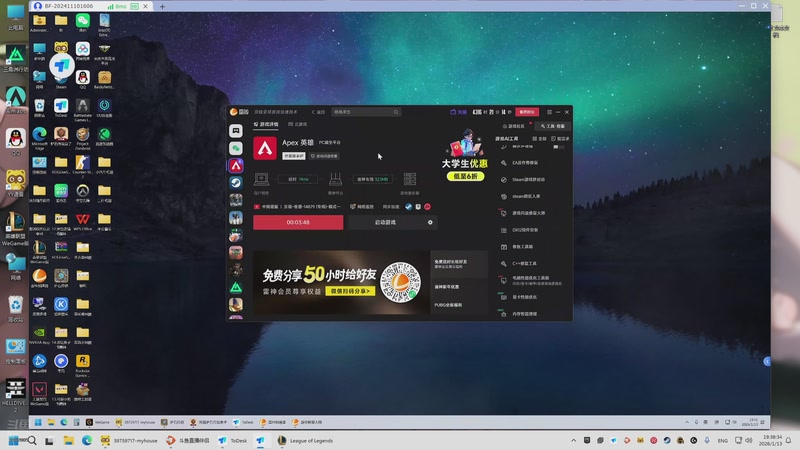Click the red sync-acceleration icon
Image resolution: width=800 pixels, height=450 pixels.
click(x=428, y=207)
